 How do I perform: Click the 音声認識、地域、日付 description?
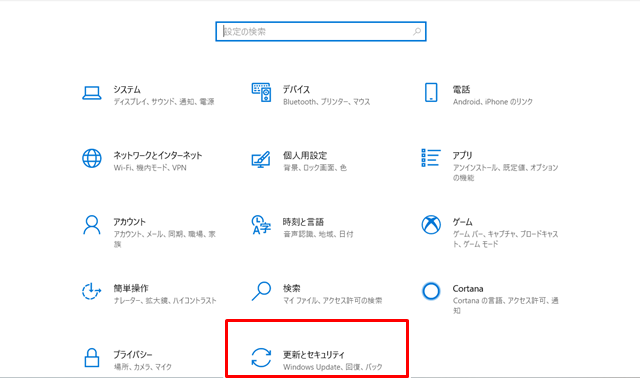pos(318,234)
